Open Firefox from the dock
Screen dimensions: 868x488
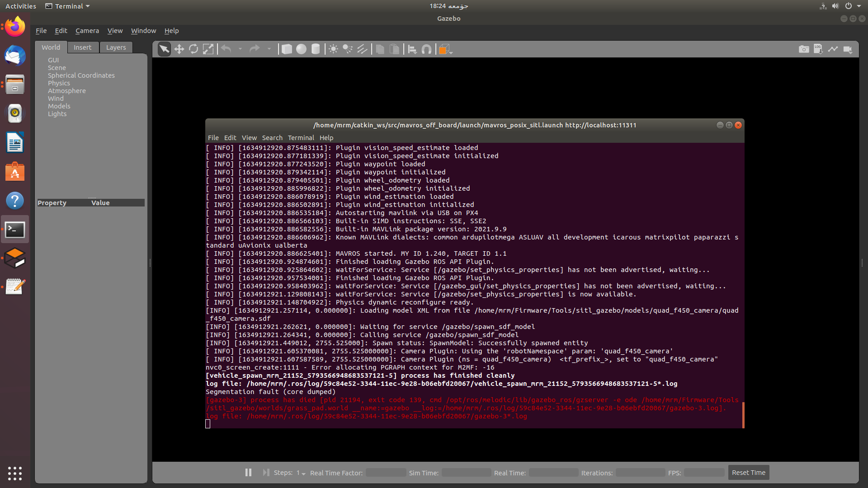pos(15,27)
